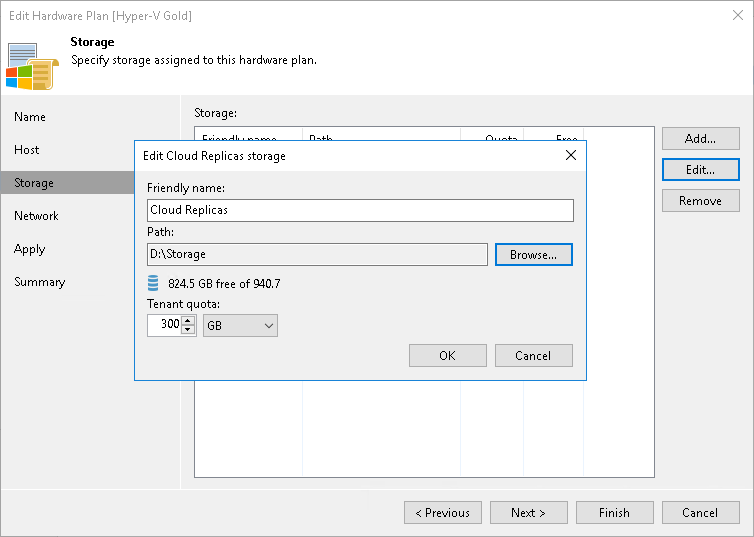This screenshot has height=537, width=754.
Task: Click the 'Friendly name:' label
Action: [186, 188]
